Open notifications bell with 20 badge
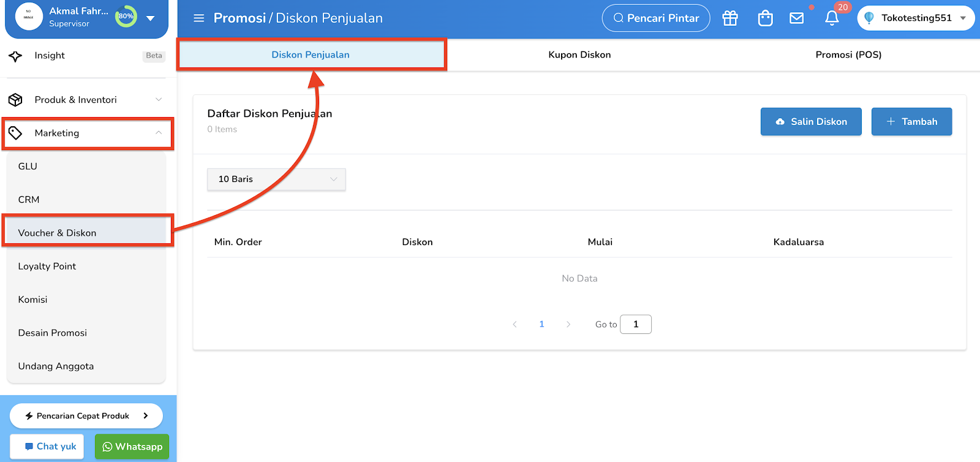The width and height of the screenshot is (980, 462). [x=832, y=18]
